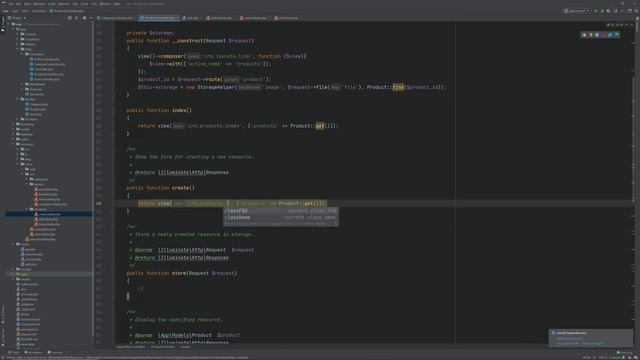This screenshot has height=360, width=640.
Task: Expand the Console folder arrow
Action: click(17, 34)
